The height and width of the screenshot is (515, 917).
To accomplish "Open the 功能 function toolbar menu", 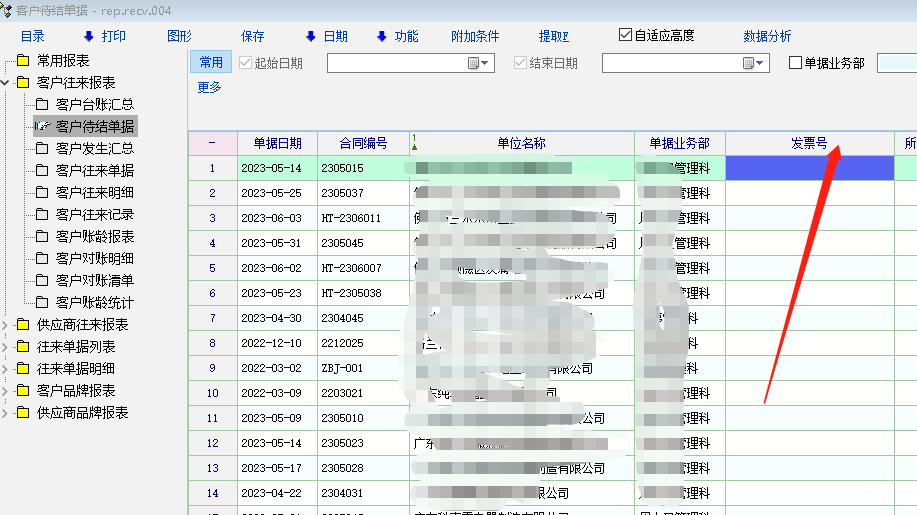I will pyautogui.click(x=397, y=36).
